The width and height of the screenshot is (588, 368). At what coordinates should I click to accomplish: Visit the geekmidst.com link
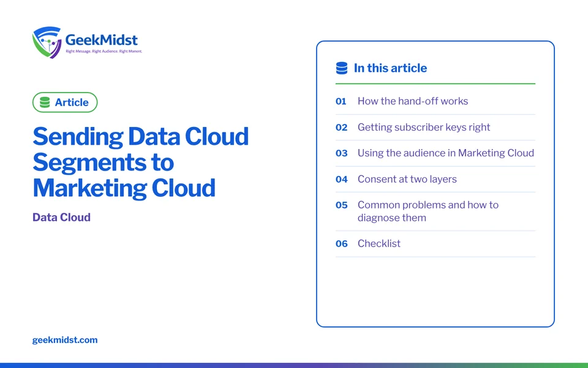65,340
